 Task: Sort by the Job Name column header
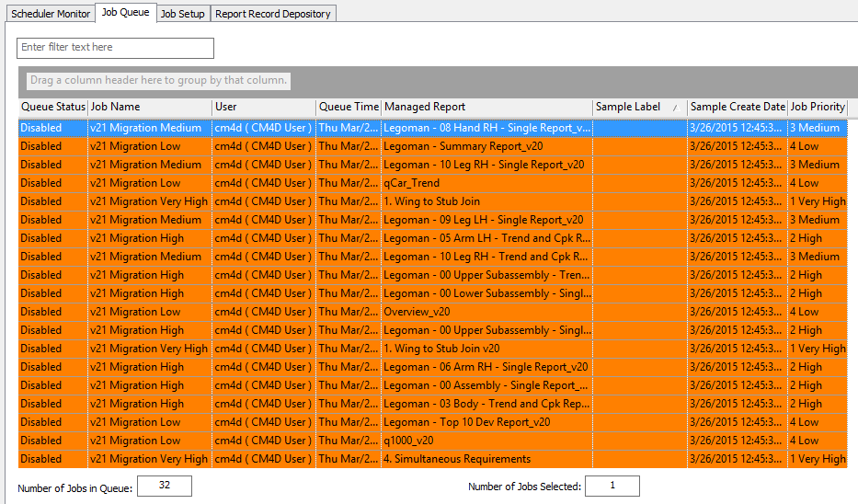(149, 107)
